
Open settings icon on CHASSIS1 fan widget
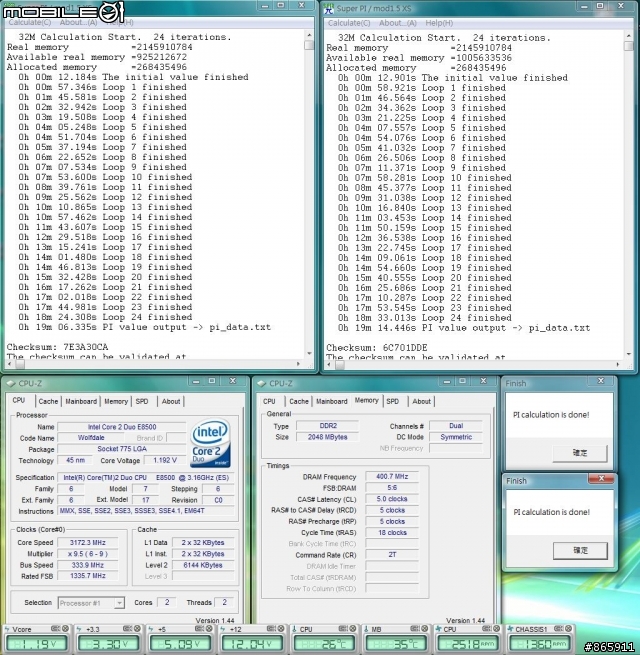tap(558, 628)
